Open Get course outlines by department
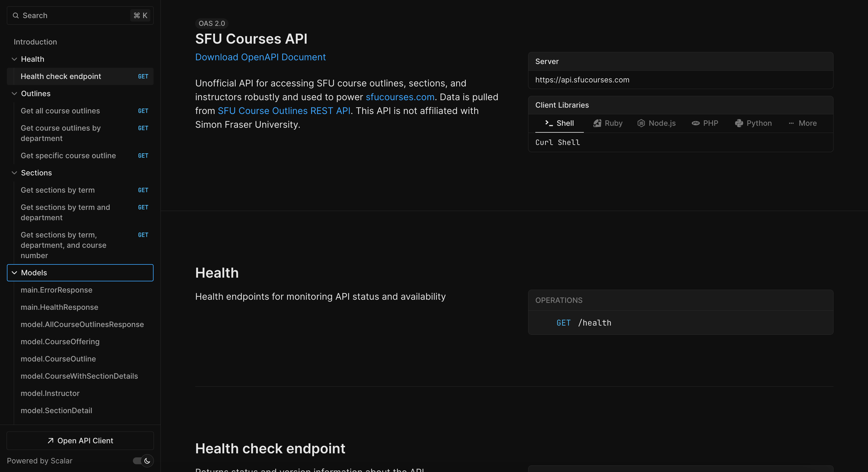Image resolution: width=868 pixels, height=472 pixels. [x=80, y=133]
